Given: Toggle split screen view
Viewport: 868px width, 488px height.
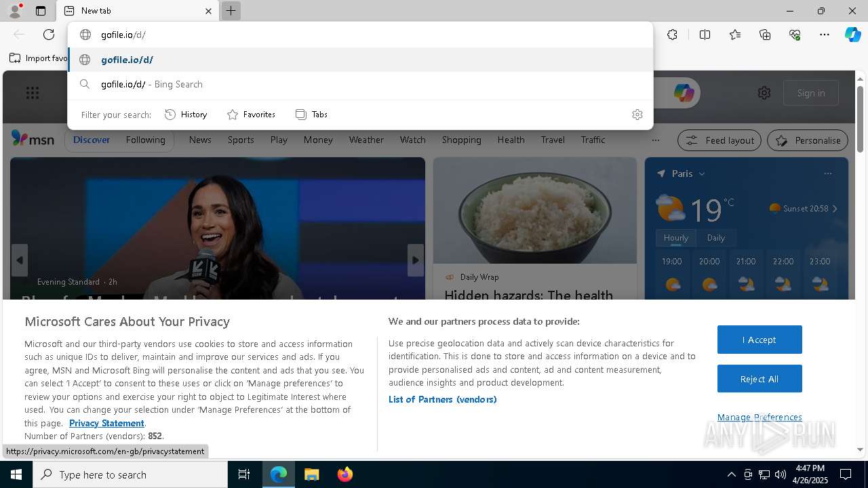Looking at the screenshot, I should click(705, 35).
